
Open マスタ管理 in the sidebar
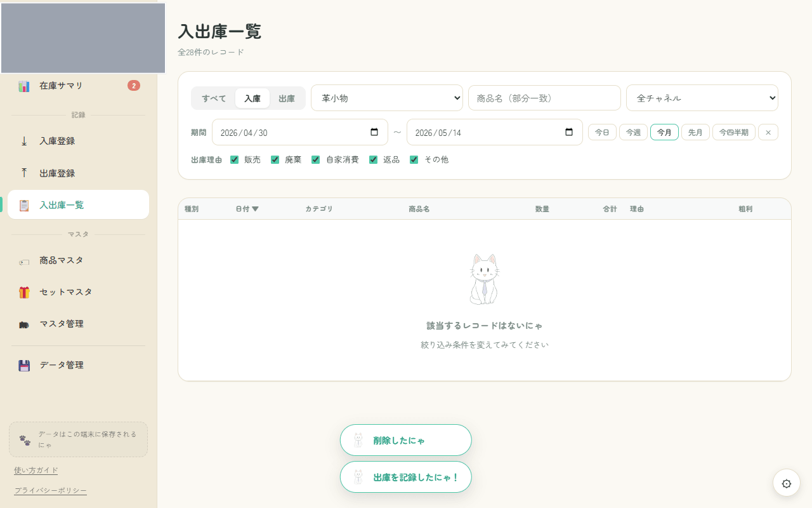[x=79, y=324]
